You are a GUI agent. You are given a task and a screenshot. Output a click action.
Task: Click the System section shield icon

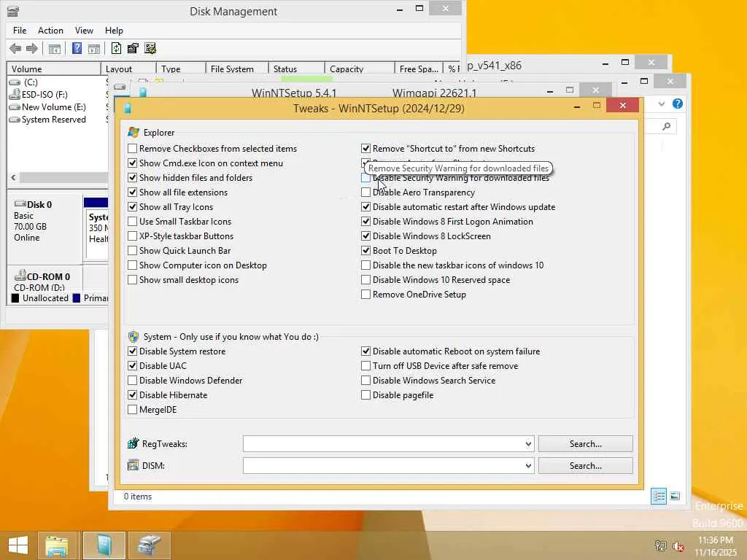click(133, 337)
